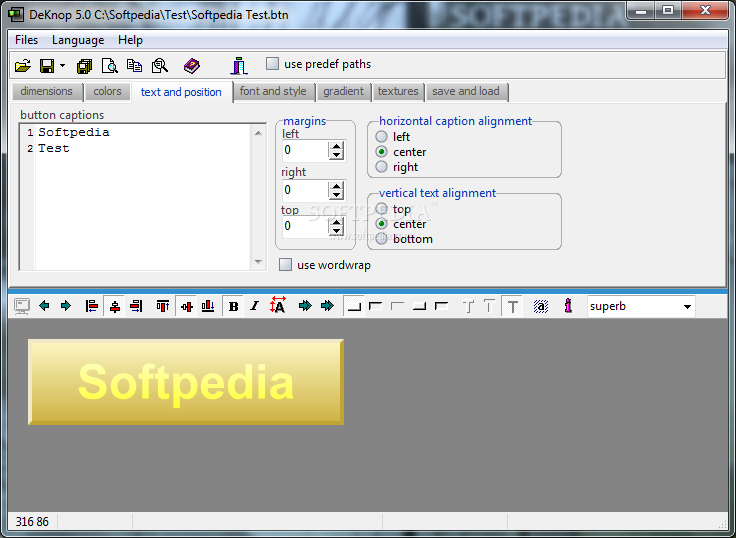Click the align text to top icon
The width and height of the screenshot is (736, 538).
tap(163, 307)
